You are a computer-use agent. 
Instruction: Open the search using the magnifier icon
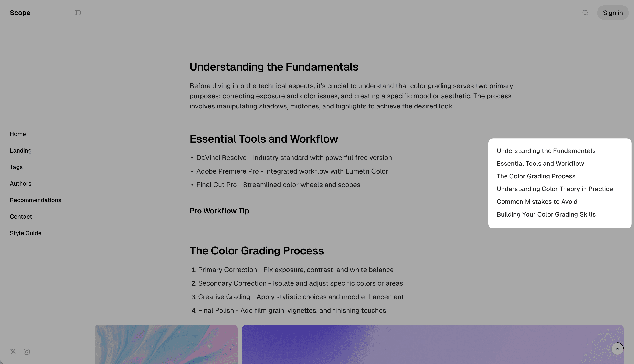point(585,13)
